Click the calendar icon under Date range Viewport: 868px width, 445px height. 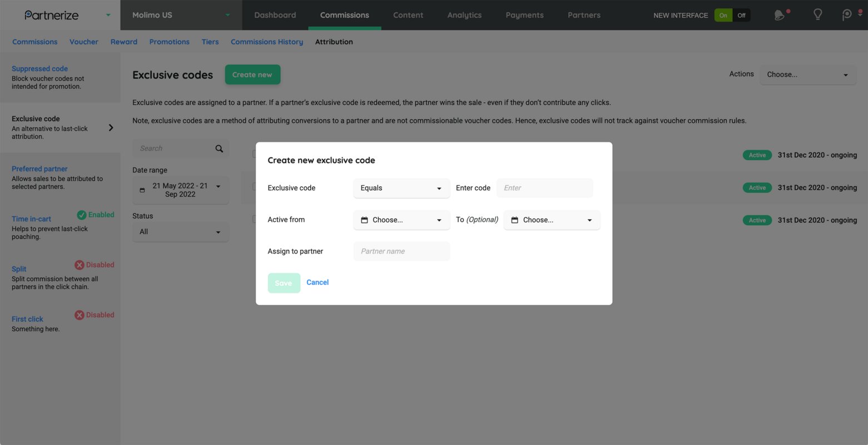[x=142, y=190]
